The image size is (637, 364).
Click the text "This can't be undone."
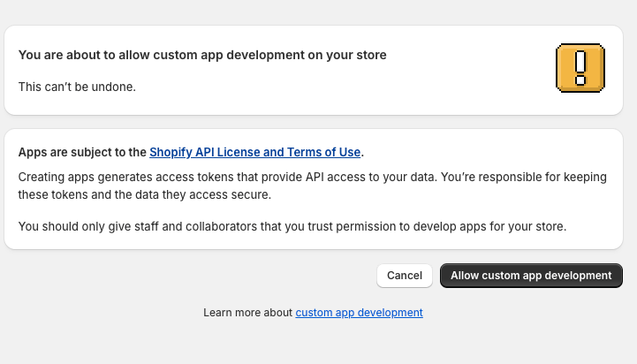pyautogui.click(x=77, y=87)
